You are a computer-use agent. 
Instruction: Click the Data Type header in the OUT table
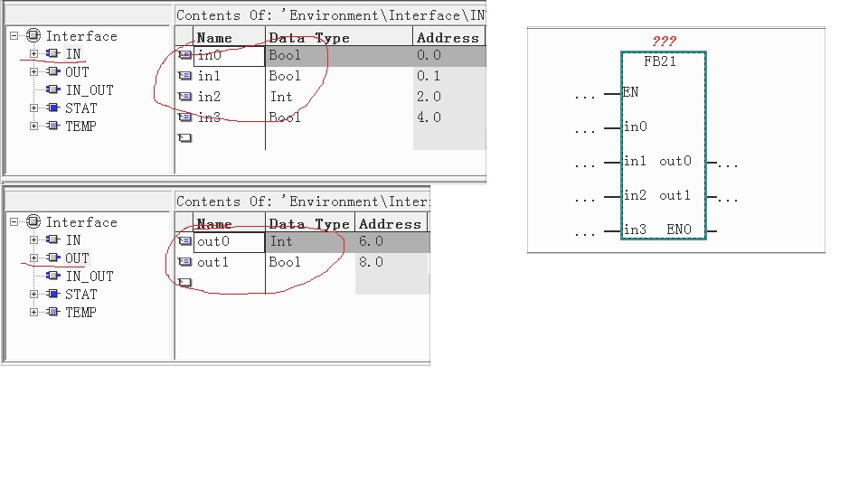click(x=310, y=223)
